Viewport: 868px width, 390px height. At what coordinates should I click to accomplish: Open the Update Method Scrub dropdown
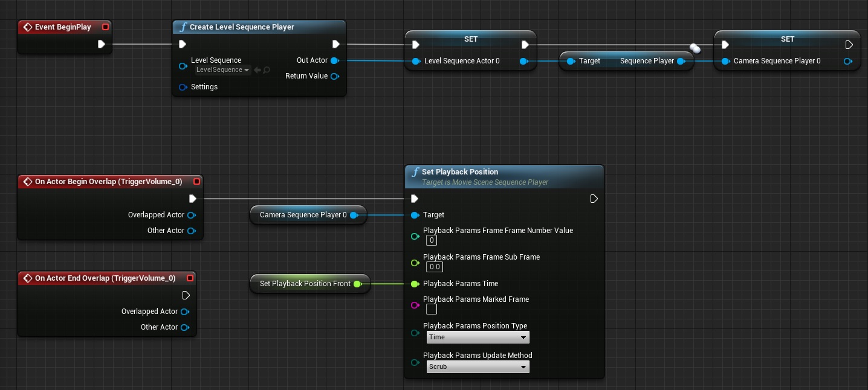(478, 366)
